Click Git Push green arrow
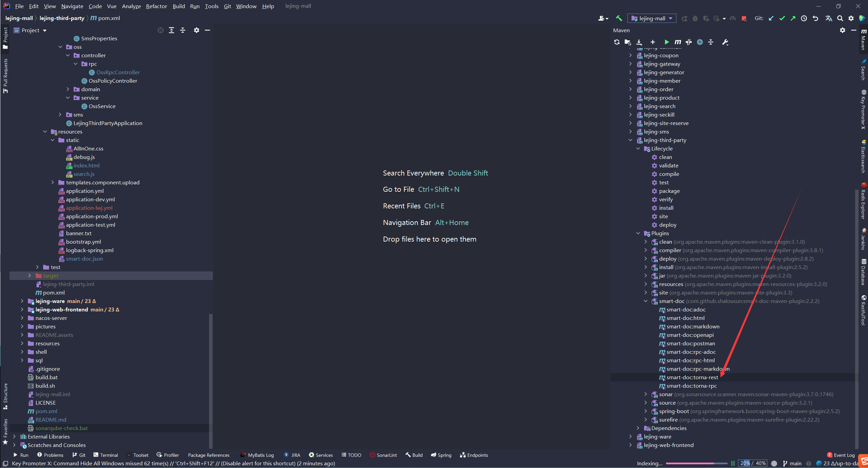The width and height of the screenshot is (868, 468). click(x=793, y=18)
